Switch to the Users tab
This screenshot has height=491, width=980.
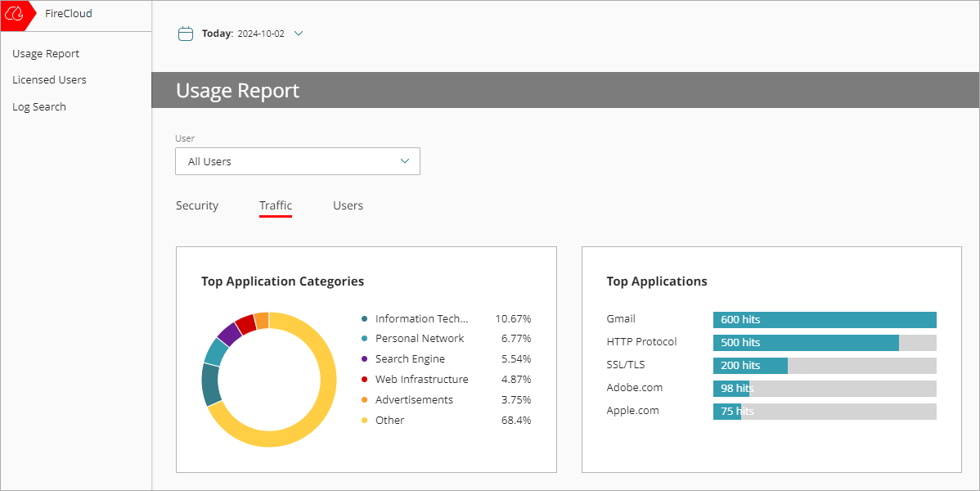click(348, 206)
